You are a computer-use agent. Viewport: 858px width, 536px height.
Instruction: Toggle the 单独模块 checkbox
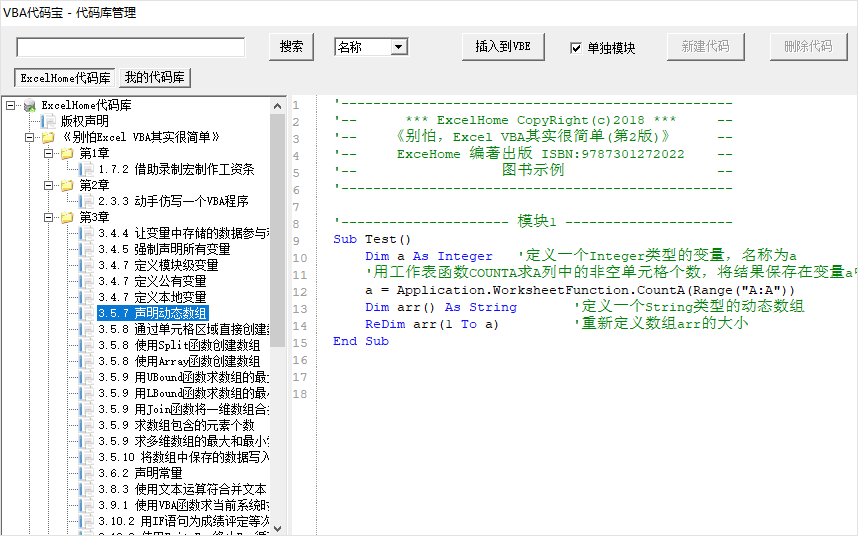[x=576, y=48]
